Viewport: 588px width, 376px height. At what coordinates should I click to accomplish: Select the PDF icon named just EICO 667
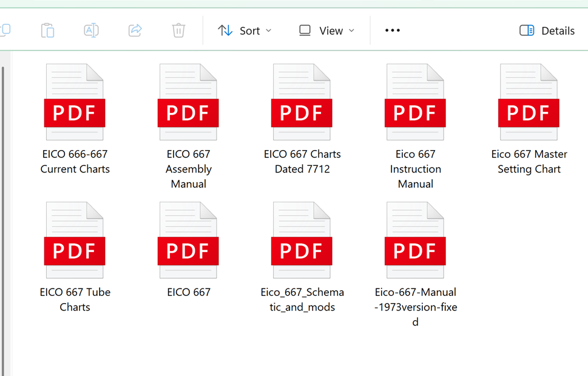pos(188,240)
